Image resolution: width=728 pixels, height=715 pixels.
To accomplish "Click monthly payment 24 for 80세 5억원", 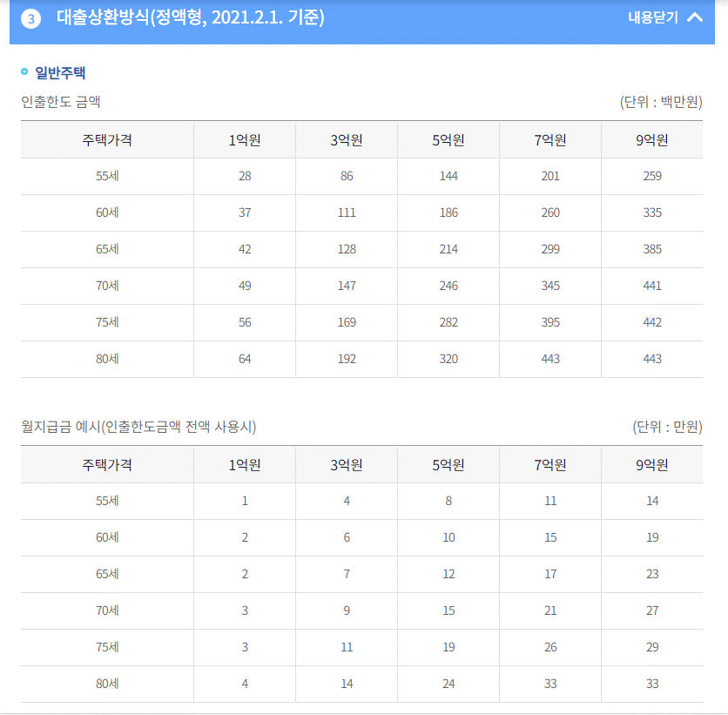I will 448,684.
